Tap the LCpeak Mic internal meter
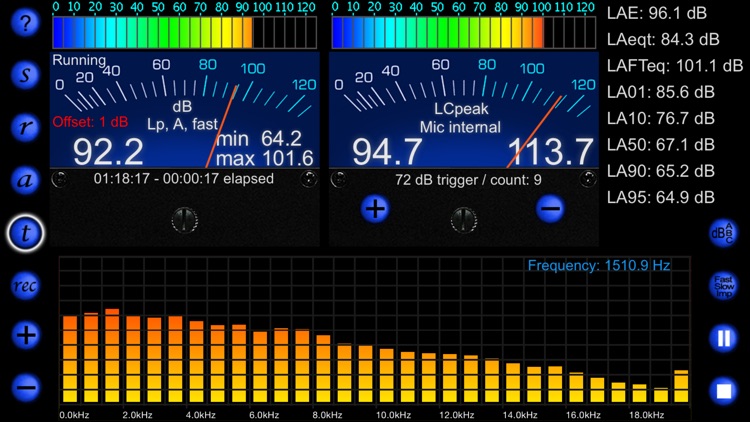Screen dimensions: 750x422 462,110
